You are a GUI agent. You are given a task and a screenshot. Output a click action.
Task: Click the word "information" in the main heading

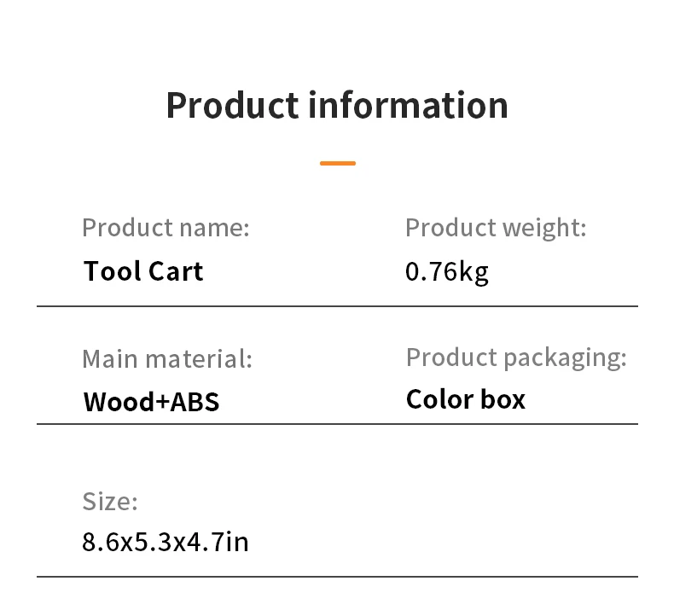[408, 106]
